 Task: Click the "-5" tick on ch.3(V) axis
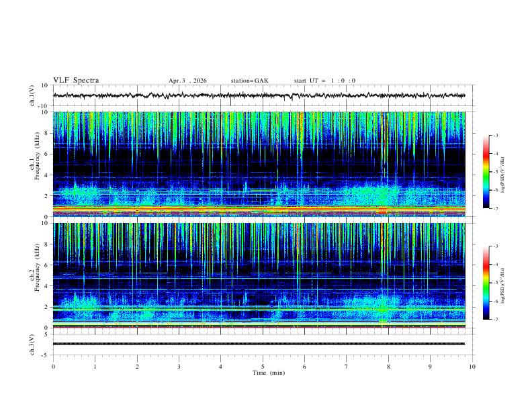[x=45, y=355]
